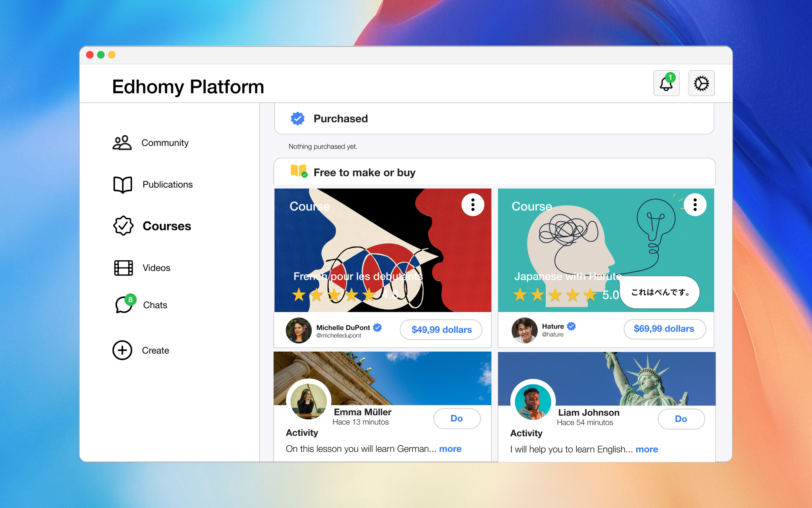Image resolution: width=812 pixels, height=508 pixels.
Task: Click the Courses checkmark badge icon
Action: (x=123, y=225)
